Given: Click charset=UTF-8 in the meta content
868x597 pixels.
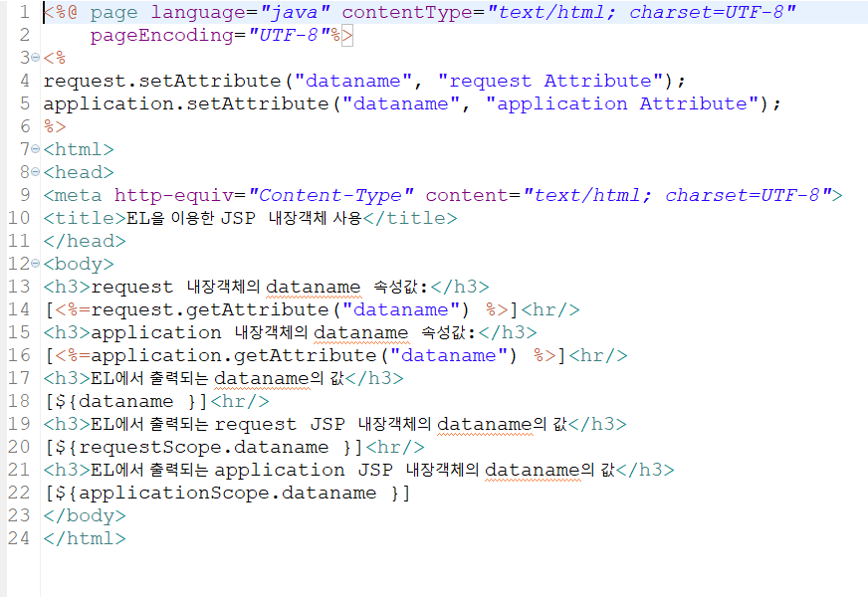Looking at the screenshot, I should point(743,195).
